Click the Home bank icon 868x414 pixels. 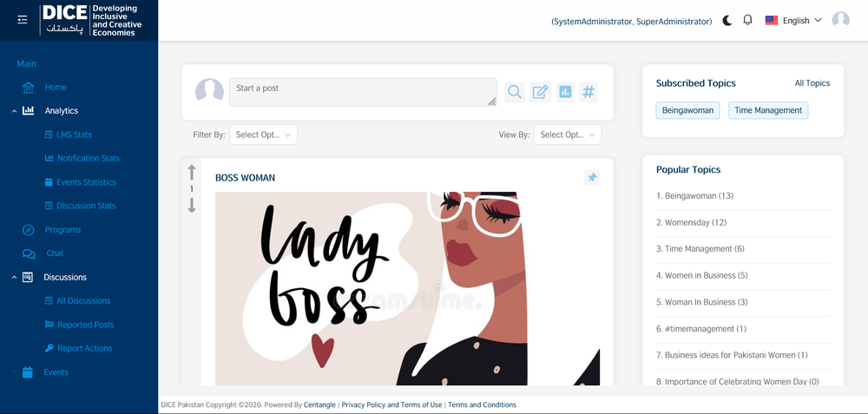29,88
